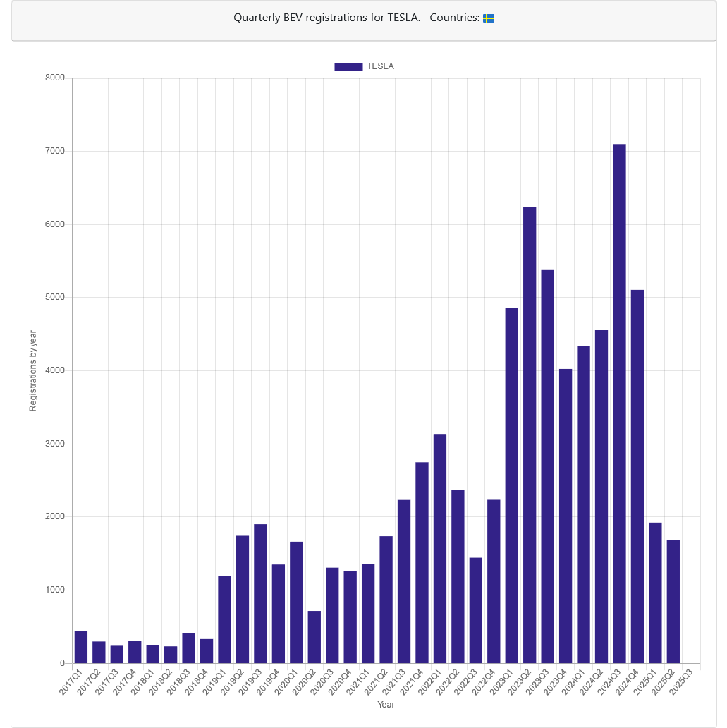The width and height of the screenshot is (727, 728).
Task: Click the 2025Q3 x-axis label
Action: coord(681,681)
